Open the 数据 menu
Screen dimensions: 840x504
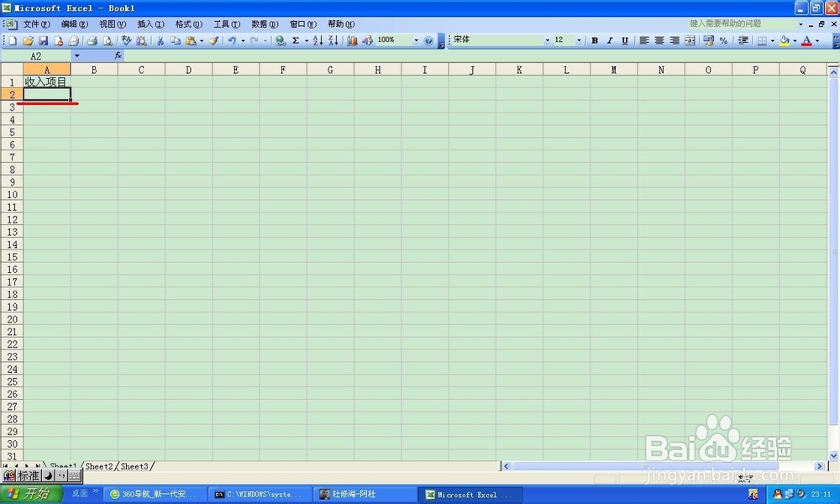[265, 24]
